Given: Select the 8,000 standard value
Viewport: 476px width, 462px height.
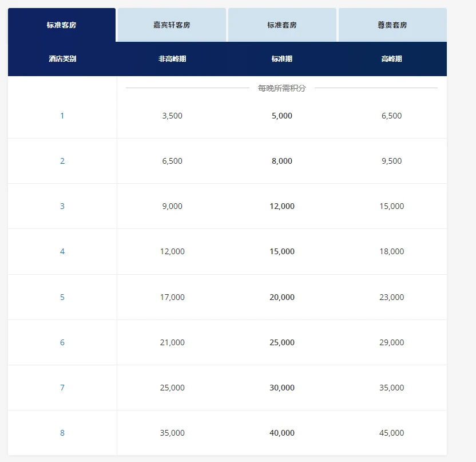Looking at the screenshot, I should pos(282,161).
